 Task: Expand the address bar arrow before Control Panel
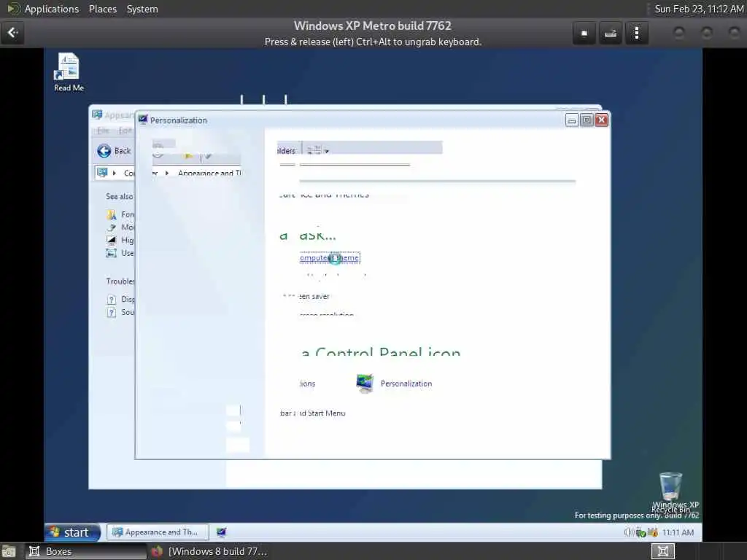(115, 173)
